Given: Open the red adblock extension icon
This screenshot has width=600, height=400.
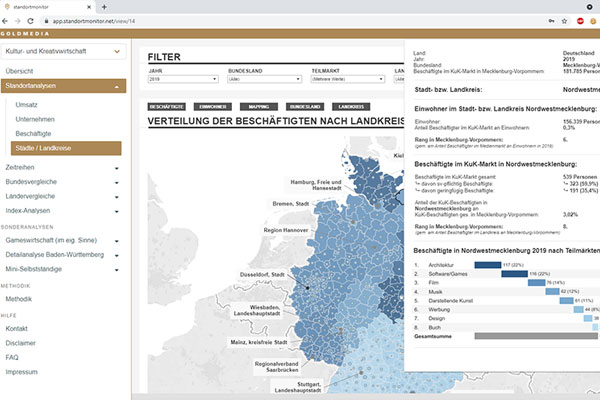Looking at the screenshot, I should click(580, 21).
